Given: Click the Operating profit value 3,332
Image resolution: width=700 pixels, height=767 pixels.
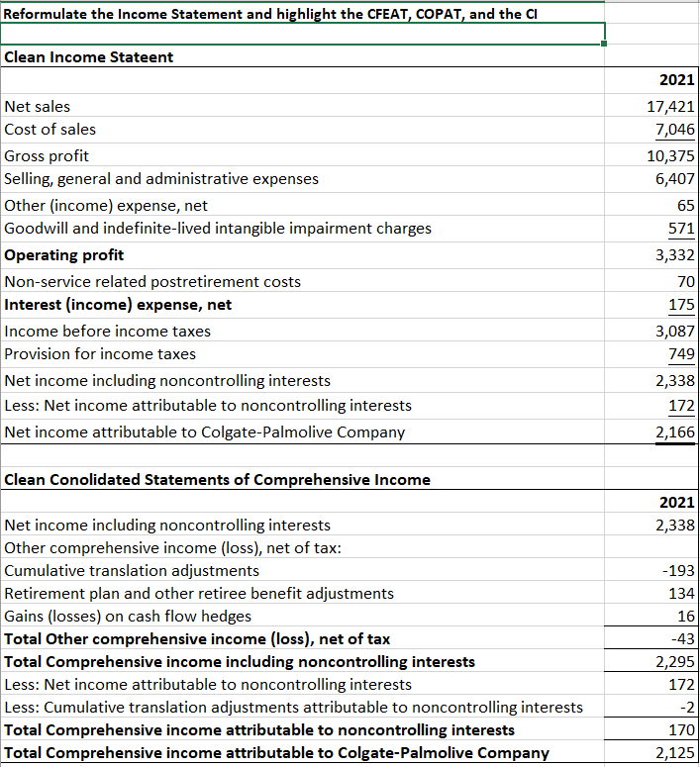Looking at the screenshot, I should click(651, 255).
